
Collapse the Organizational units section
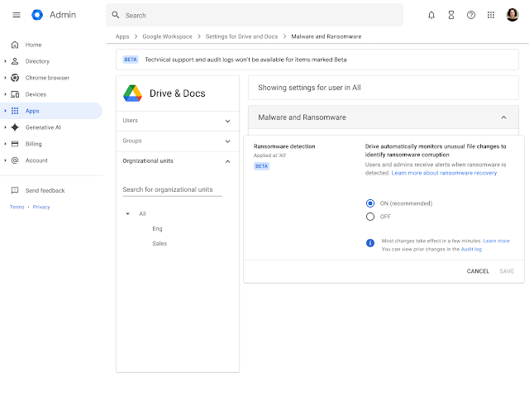[x=227, y=161]
